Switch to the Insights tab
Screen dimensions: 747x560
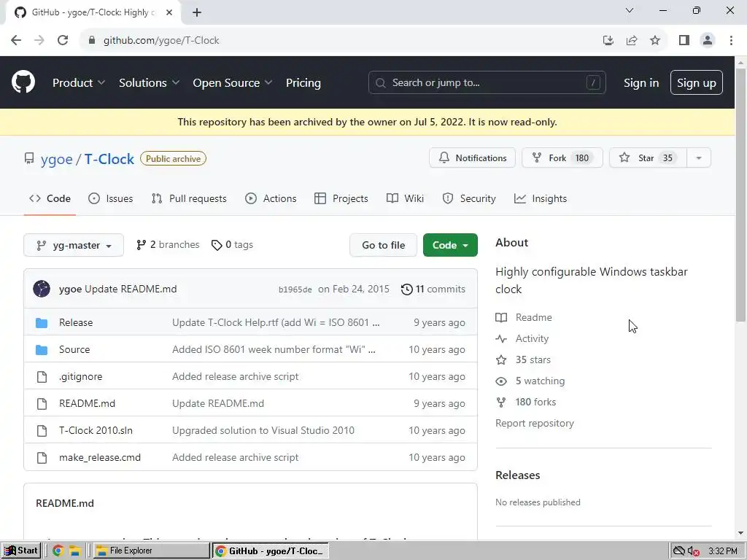(541, 198)
